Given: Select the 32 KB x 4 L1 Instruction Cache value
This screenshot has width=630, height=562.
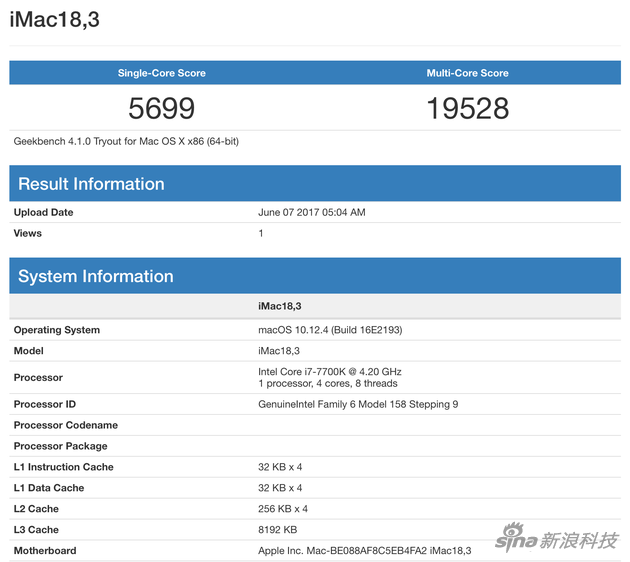Looking at the screenshot, I should pyautogui.click(x=280, y=467).
